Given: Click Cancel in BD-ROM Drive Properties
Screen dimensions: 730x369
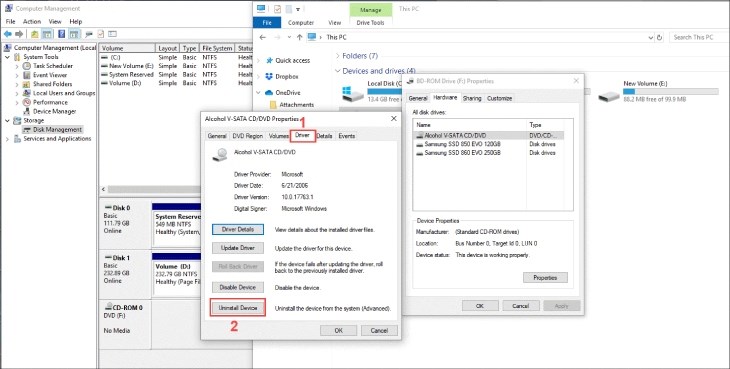Looking at the screenshot, I should tap(520, 306).
